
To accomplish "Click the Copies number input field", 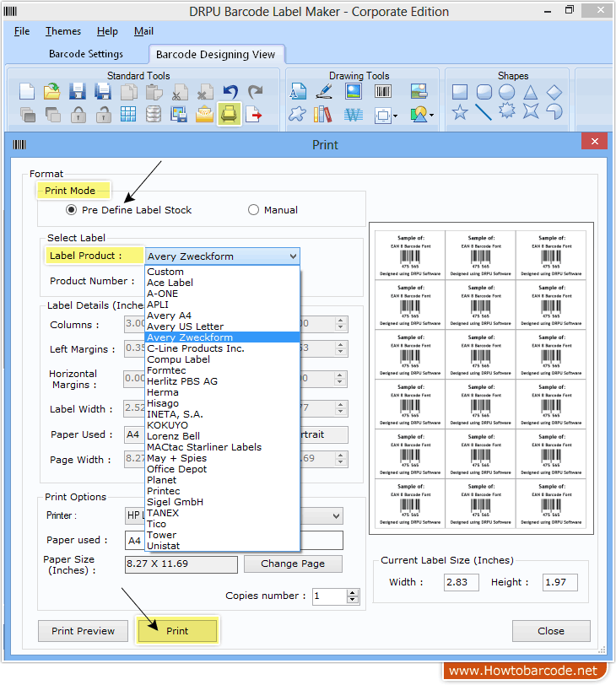I will pos(330,596).
